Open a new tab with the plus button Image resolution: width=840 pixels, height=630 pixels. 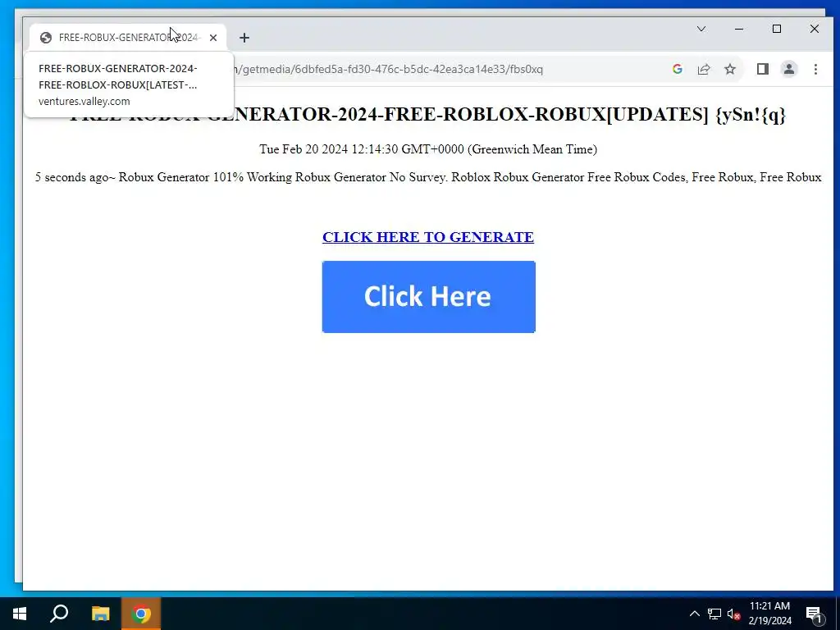(244, 38)
